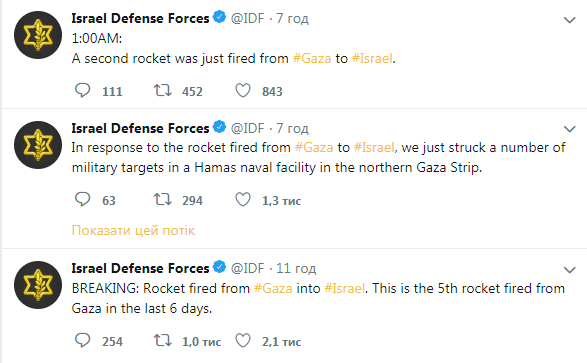Open the 1:00AM tweet's options chevron
This screenshot has height=363, width=587.
tap(569, 20)
